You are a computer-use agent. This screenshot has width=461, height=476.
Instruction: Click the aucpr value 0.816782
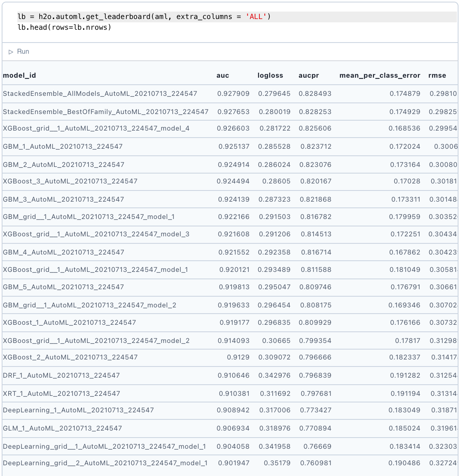coord(316,217)
